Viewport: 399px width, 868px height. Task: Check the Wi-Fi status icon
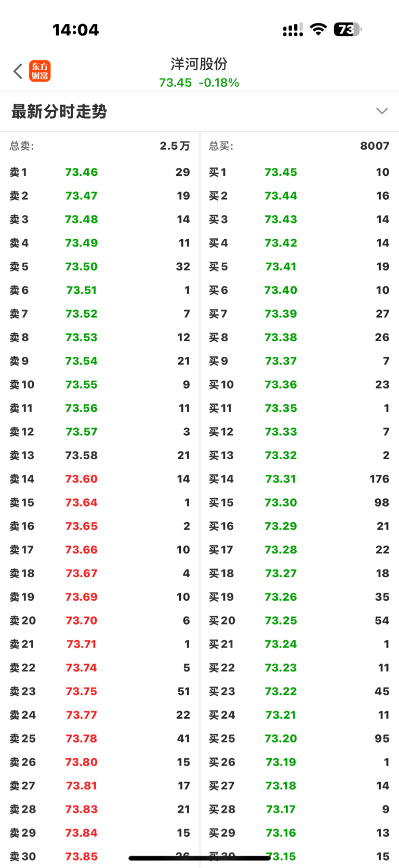[x=318, y=29]
